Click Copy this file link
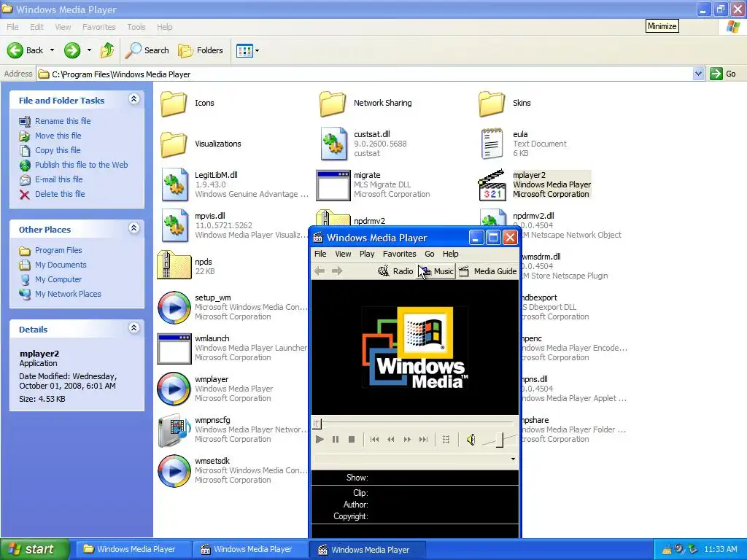 pos(58,150)
